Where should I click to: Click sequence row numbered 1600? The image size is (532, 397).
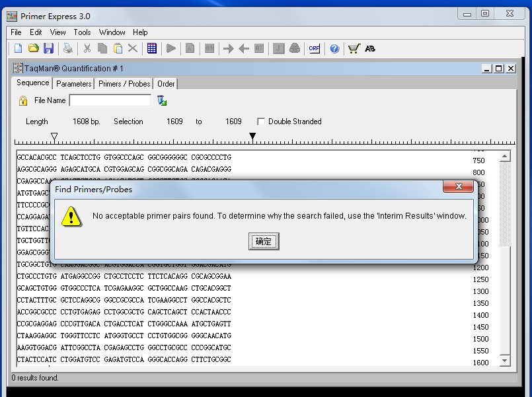click(124, 359)
